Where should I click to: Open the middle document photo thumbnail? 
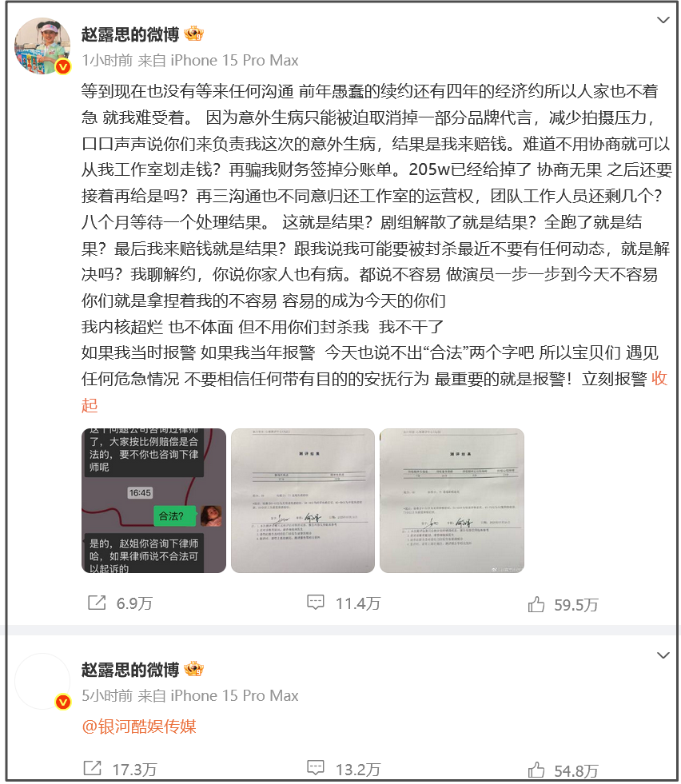pyautogui.click(x=302, y=500)
